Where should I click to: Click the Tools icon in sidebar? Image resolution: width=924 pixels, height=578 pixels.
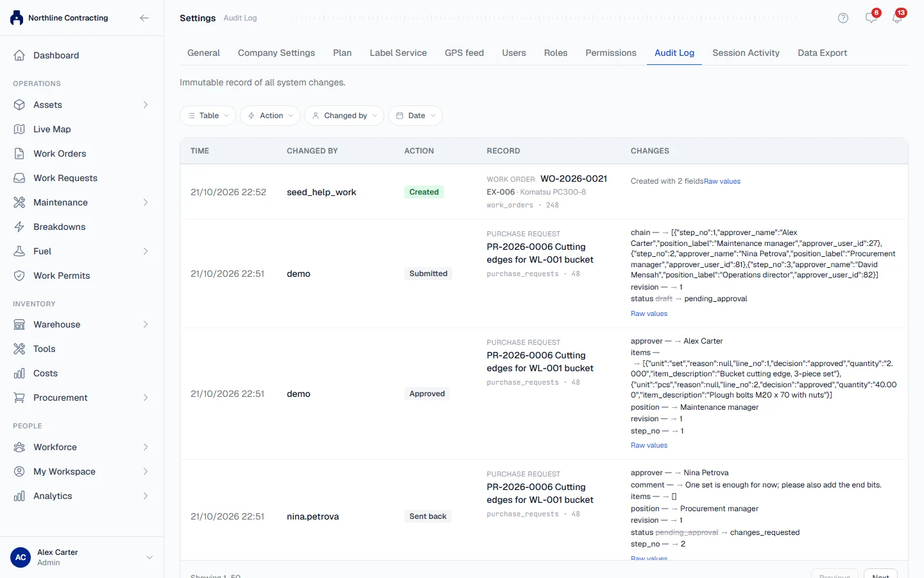point(19,349)
